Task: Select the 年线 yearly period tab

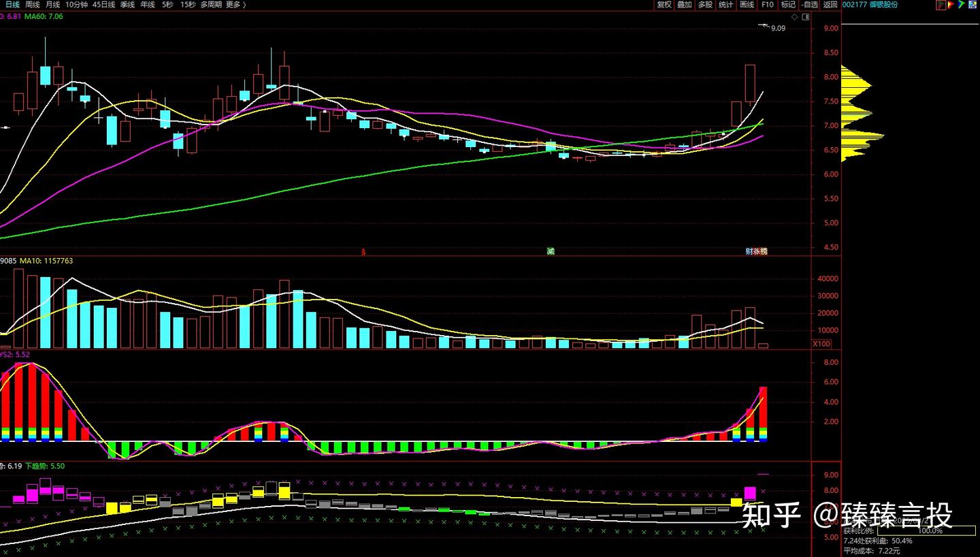Action: point(147,5)
